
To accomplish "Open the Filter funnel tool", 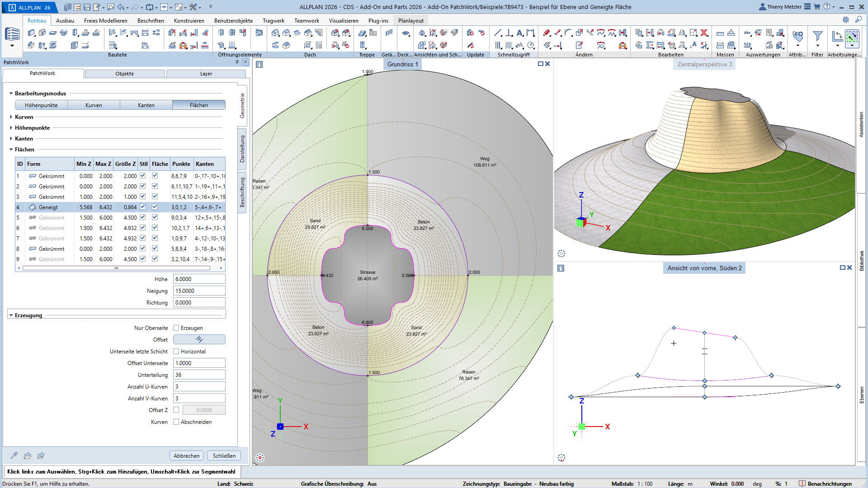I will 817,36.
